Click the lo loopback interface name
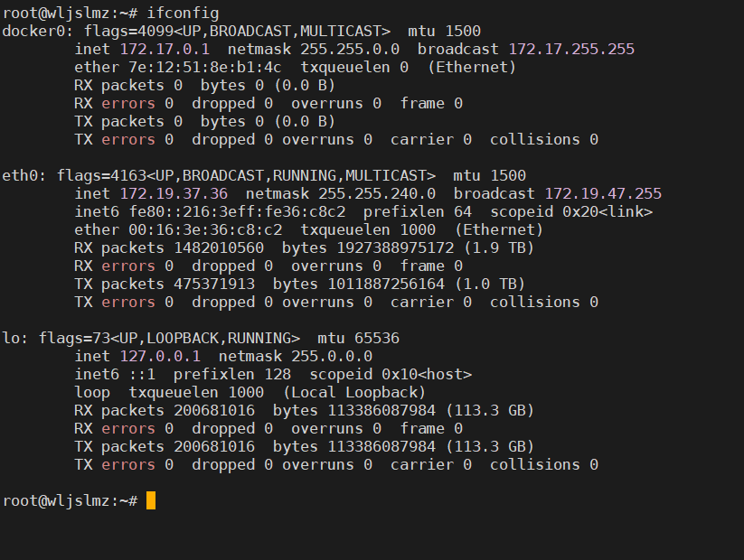Screen dimensions: 744x560 coord(11,338)
